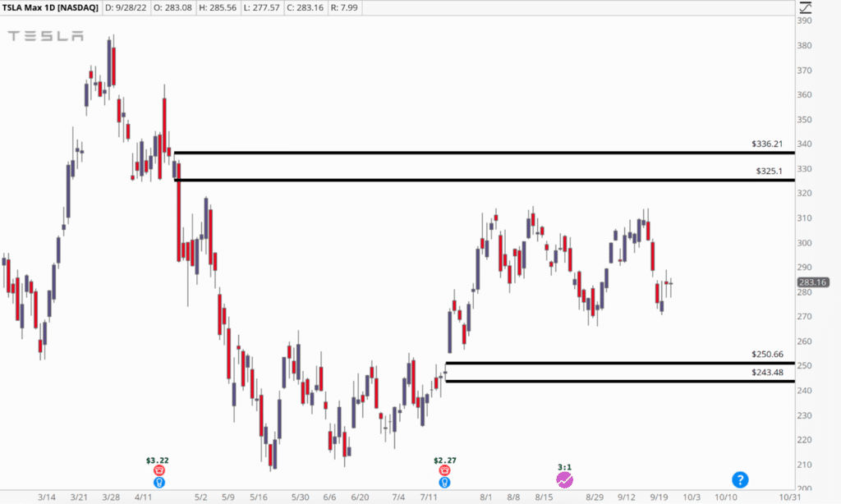Click the $250.66 price level label
This screenshot has height=504, width=841.
767,354
